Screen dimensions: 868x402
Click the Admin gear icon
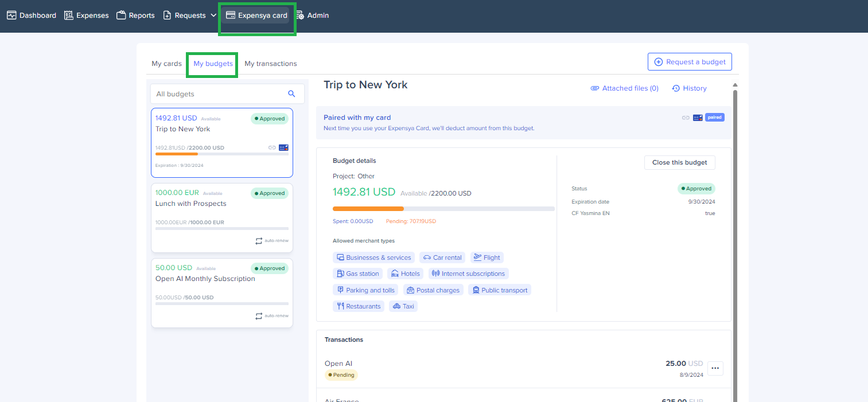click(300, 15)
